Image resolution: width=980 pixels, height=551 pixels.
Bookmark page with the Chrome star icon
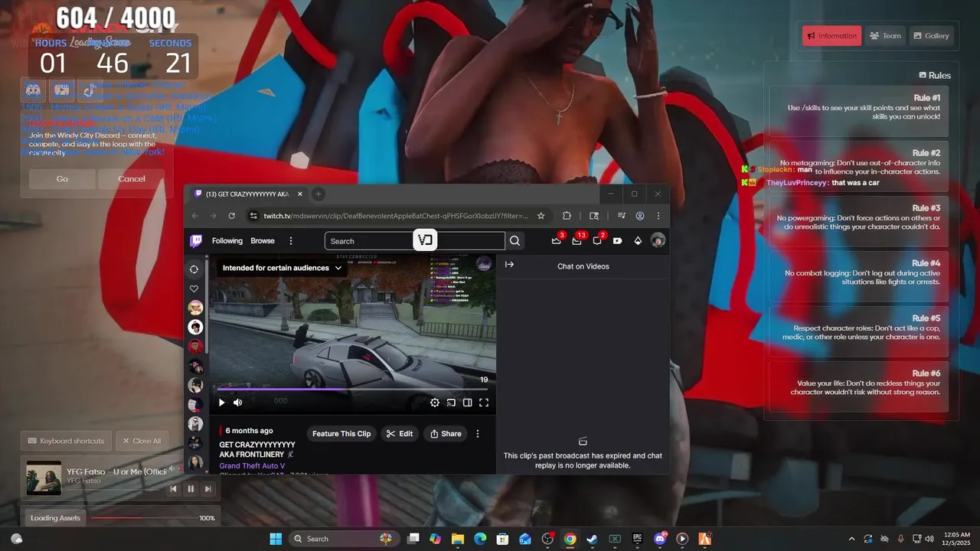pyautogui.click(x=541, y=216)
